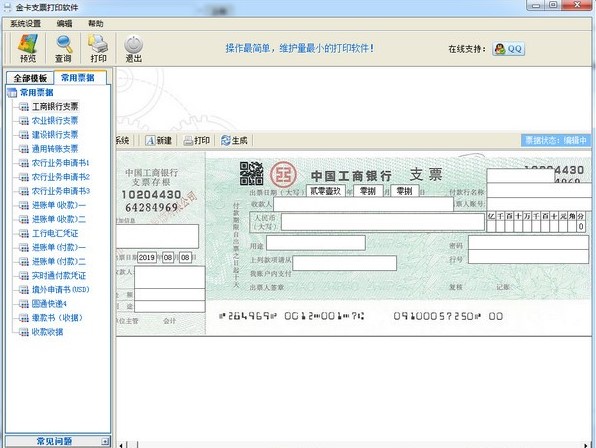Switch to the 常用票据 tab

click(x=79, y=78)
